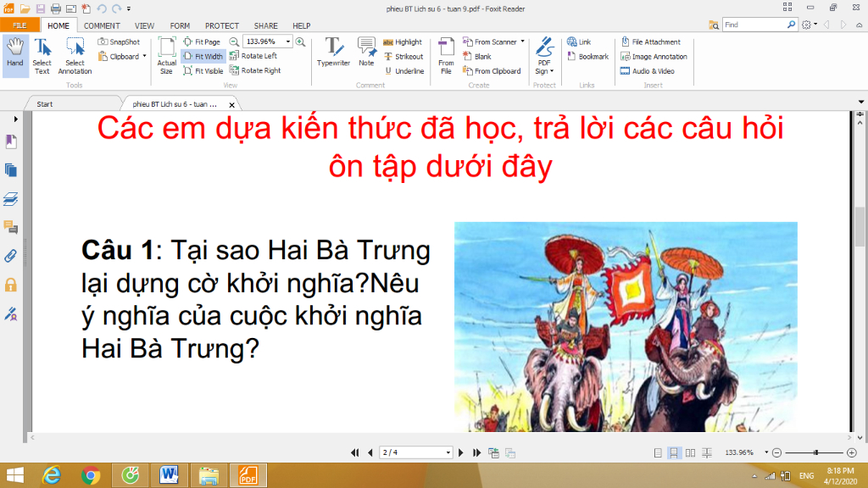Open the 133.96% zoom level dropdown in ribbon

(288, 42)
